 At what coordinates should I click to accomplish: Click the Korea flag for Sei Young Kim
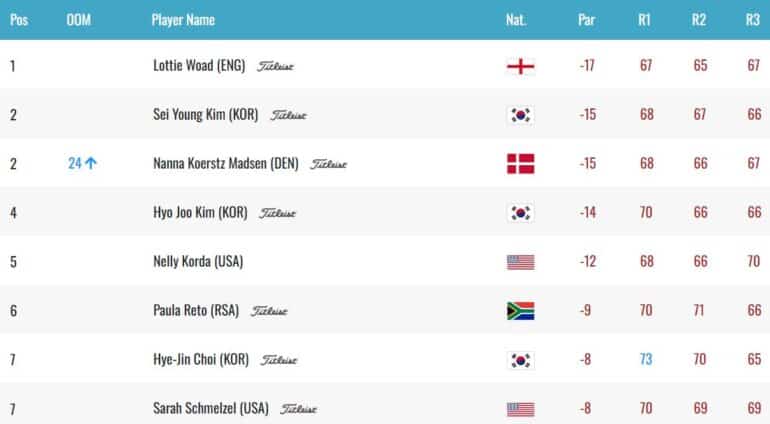coord(521,115)
